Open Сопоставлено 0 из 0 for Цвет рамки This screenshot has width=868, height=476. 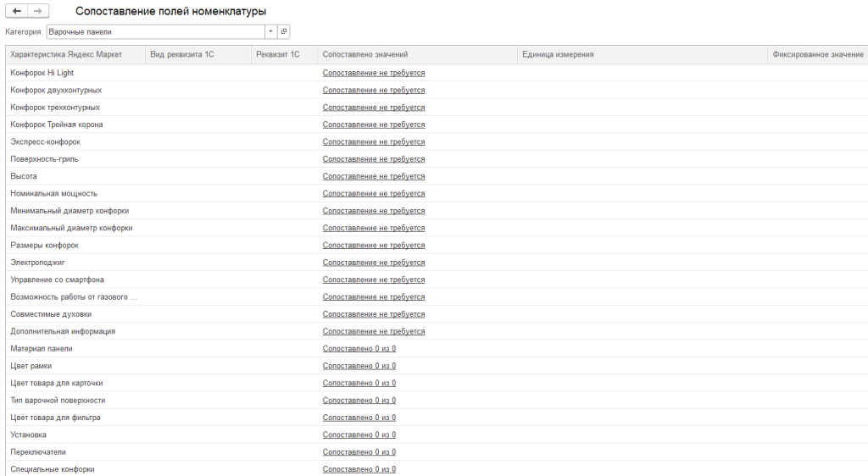tap(359, 366)
